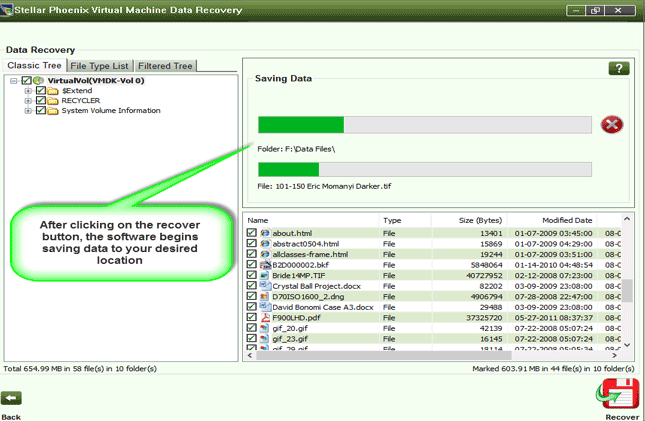Image resolution: width=645 pixels, height=421 pixels.
Task: Click the green help question mark icon
Action: coord(619,68)
